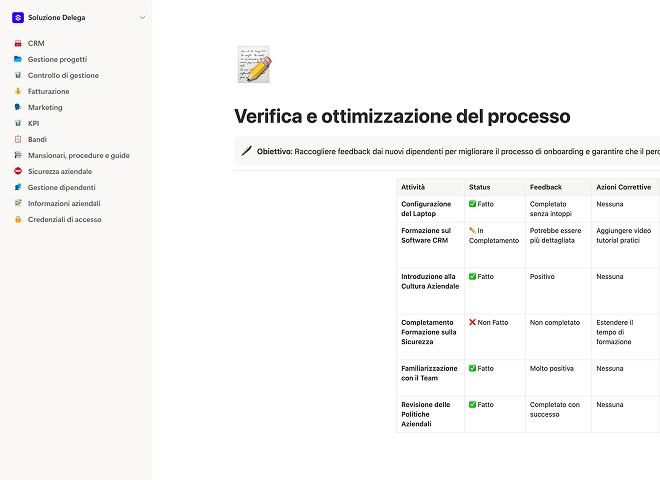
Task: Click the Gestione dipendenti people icon
Action: pos(18,187)
